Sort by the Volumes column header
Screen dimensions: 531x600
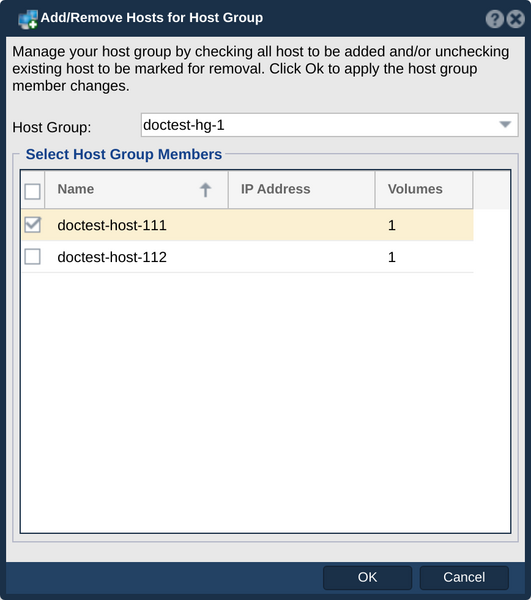[x=424, y=190]
